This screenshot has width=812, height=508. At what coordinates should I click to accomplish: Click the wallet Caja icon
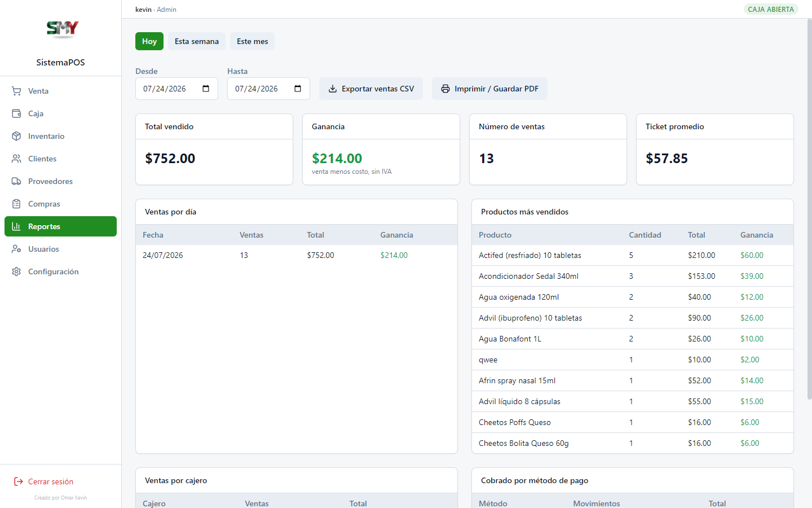[x=16, y=113]
